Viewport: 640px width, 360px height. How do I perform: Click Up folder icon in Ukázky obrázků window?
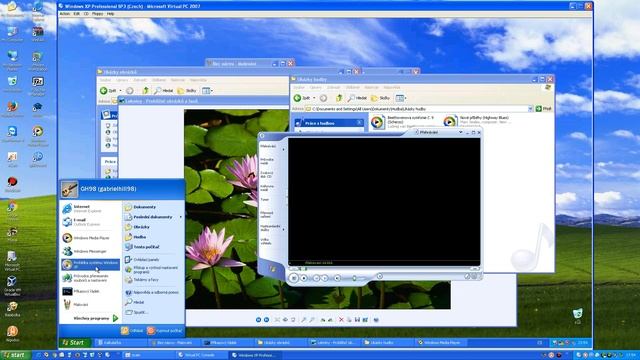click(145, 91)
